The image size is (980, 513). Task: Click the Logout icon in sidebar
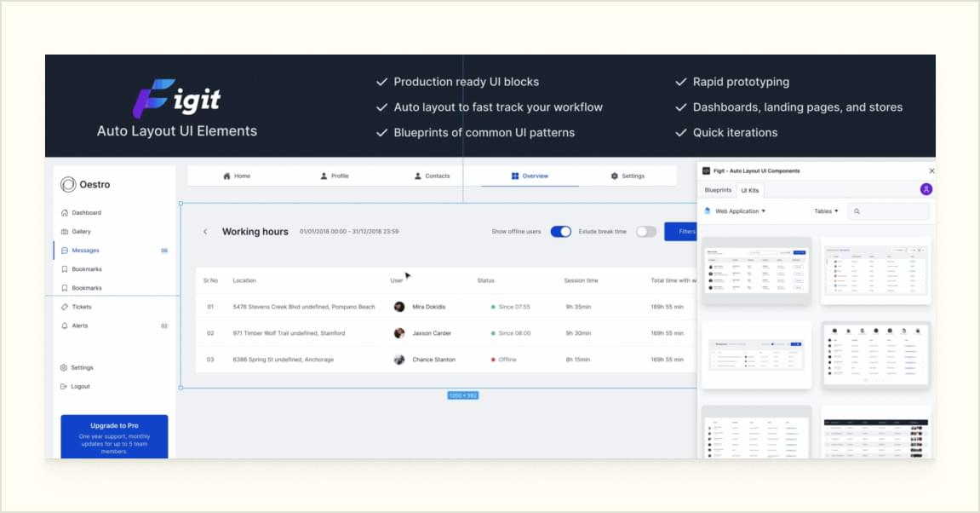point(65,387)
